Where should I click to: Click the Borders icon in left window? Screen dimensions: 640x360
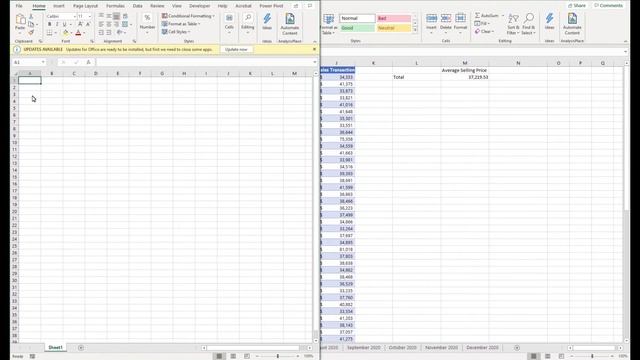click(49, 33)
